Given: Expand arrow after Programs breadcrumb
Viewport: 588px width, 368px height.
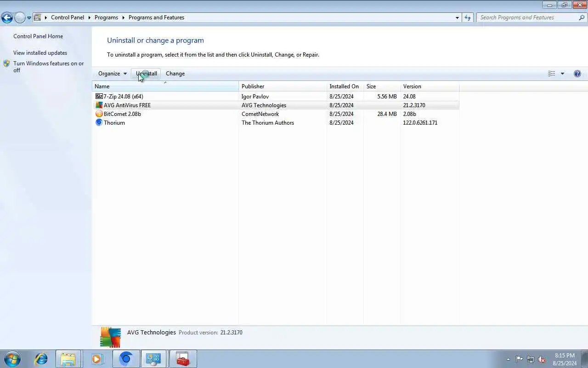Looking at the screenshot, I should [x=123, y=17].
